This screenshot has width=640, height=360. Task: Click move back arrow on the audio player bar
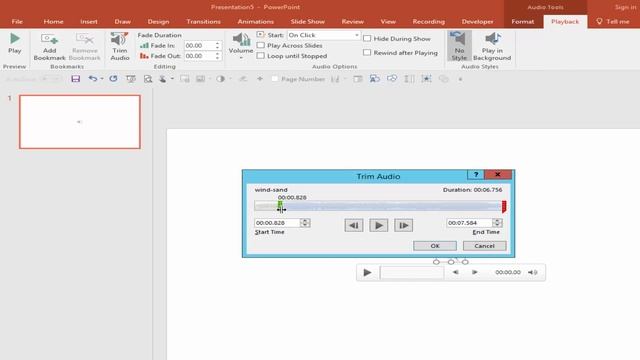(456, 272)
